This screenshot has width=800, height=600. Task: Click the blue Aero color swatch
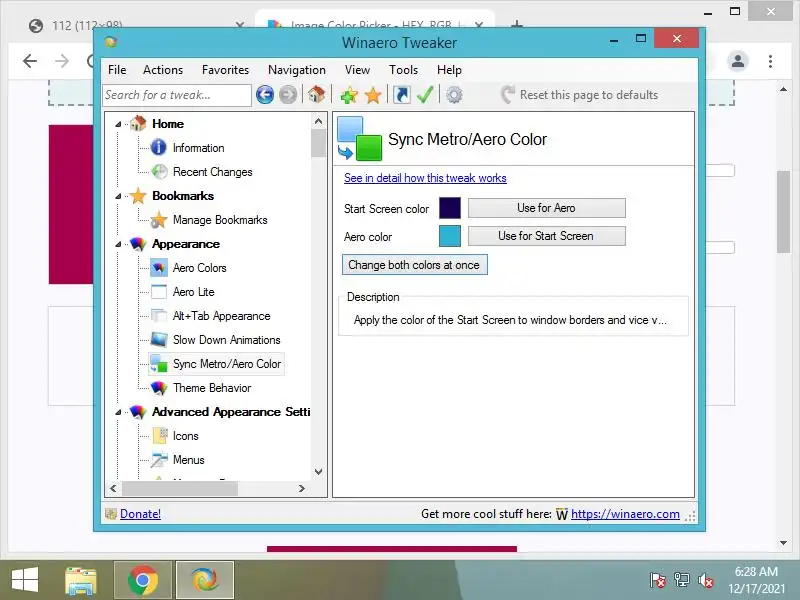(x=449, y=236)
